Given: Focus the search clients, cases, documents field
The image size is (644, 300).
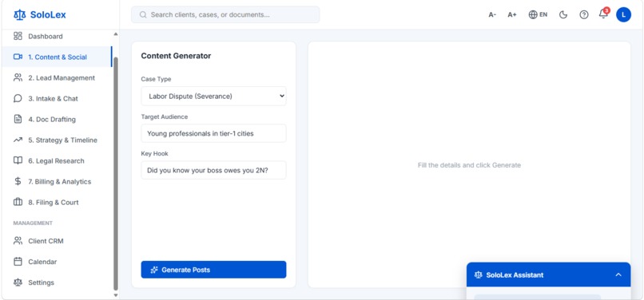Looking at the screenshot, I should (x=225, y=15).
